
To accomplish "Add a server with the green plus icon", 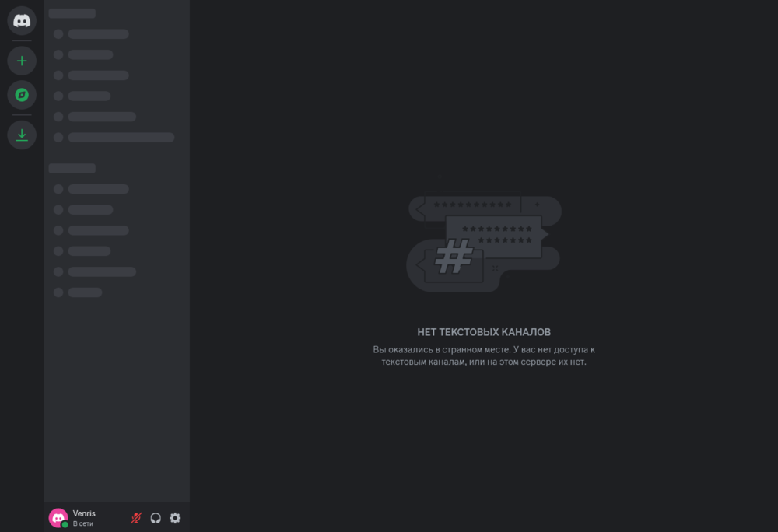I will [22, 60].
